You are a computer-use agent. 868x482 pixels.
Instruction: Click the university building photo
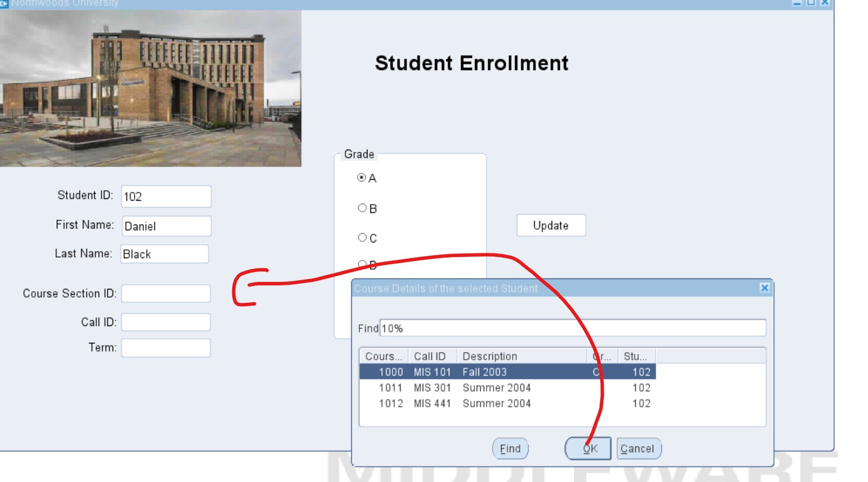pyautogui.click(x=150, y=88)
